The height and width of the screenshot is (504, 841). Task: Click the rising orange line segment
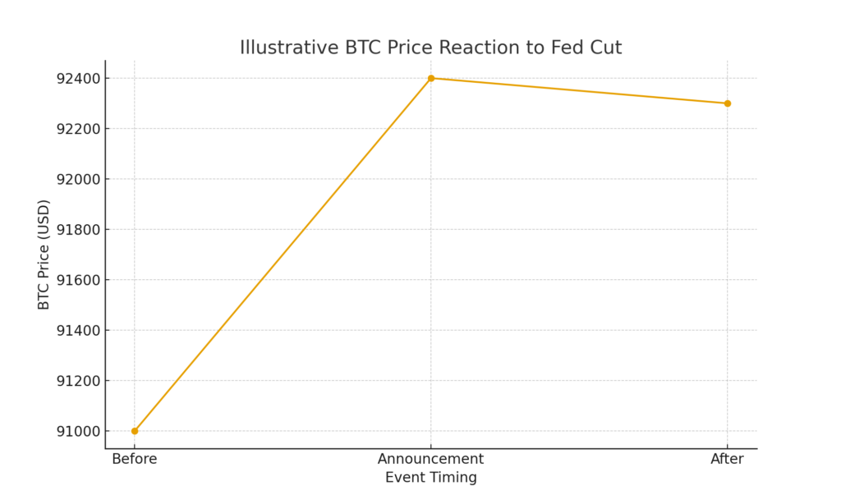(283, 254)
